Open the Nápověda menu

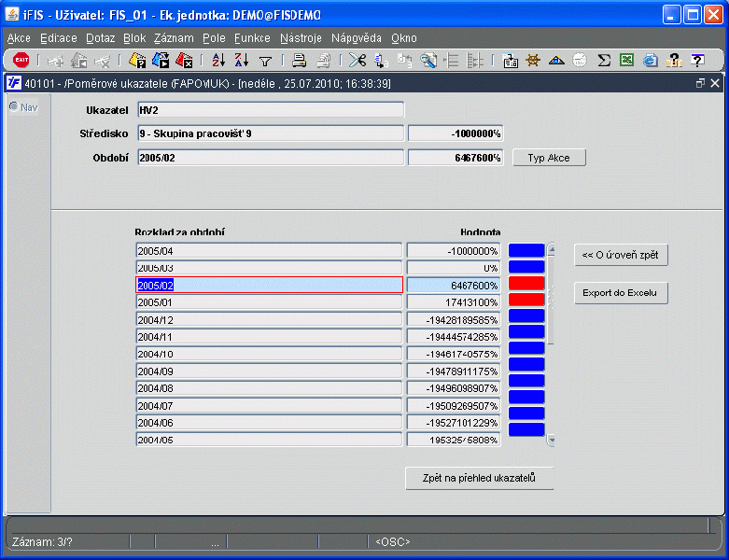(357, 38)
